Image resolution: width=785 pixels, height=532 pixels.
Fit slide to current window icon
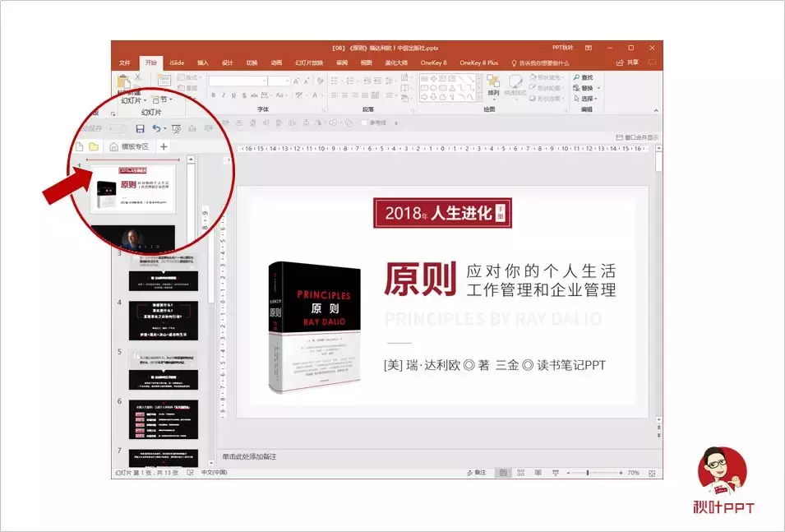click(x=652, y=473)
